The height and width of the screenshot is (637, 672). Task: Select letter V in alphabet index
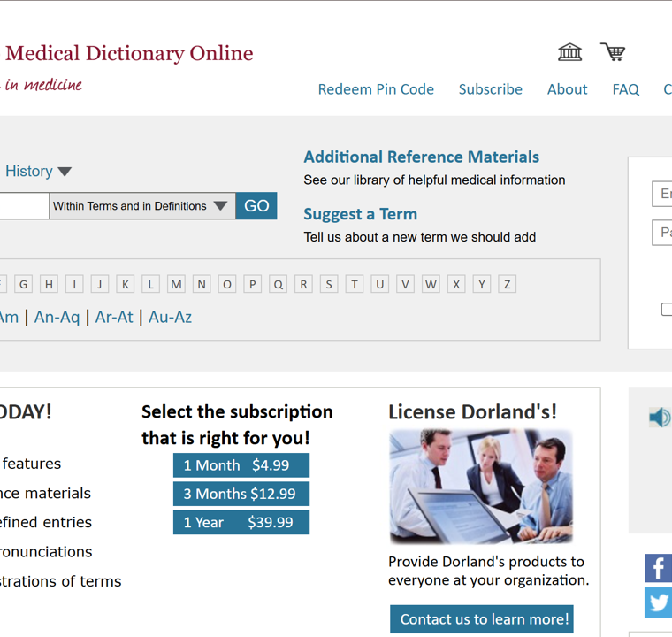tap(405, 284)
